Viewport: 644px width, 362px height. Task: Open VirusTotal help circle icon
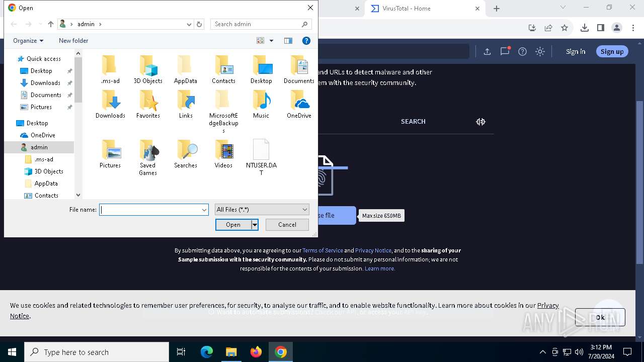tap(522, 51)
